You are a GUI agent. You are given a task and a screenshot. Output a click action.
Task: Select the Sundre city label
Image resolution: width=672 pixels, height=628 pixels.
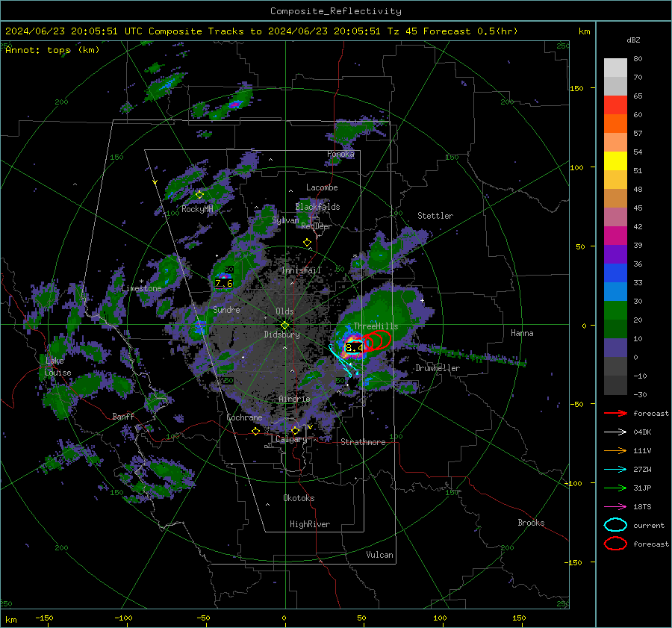tap(226, 309)
